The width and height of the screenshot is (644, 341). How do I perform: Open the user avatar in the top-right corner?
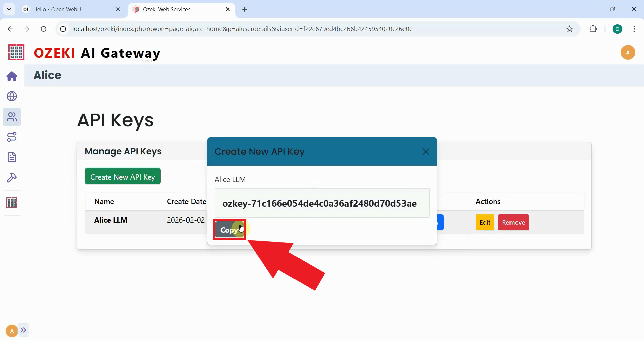point(628,52)
